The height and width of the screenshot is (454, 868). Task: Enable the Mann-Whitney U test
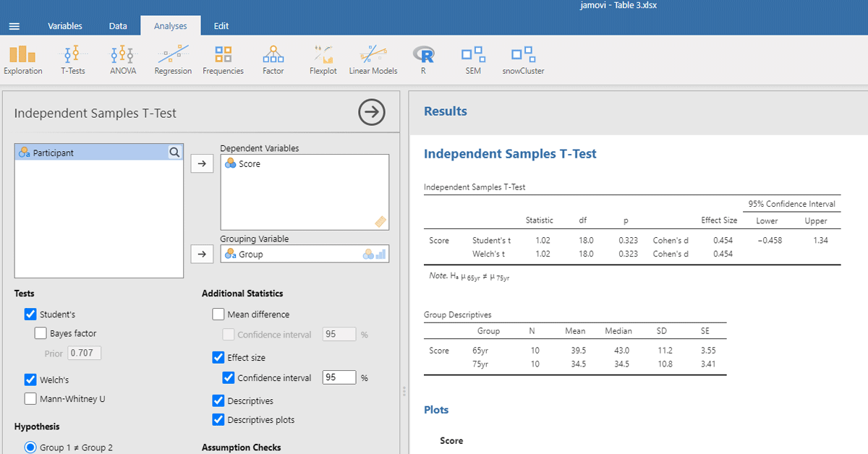click(x=30, y=399)
